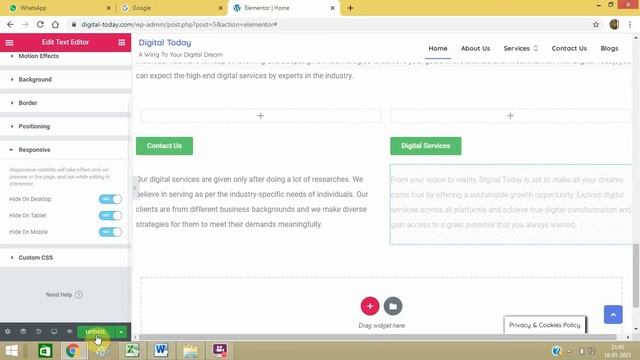Open the Update button dropdown arrow
The height and width of the screenshot is (360, 640).
(121, 332)
